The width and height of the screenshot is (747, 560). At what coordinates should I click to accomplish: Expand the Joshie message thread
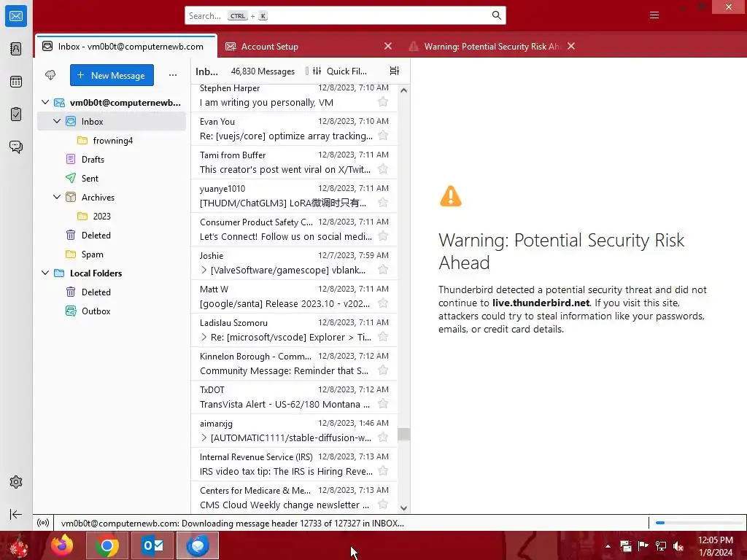point(204,270)
